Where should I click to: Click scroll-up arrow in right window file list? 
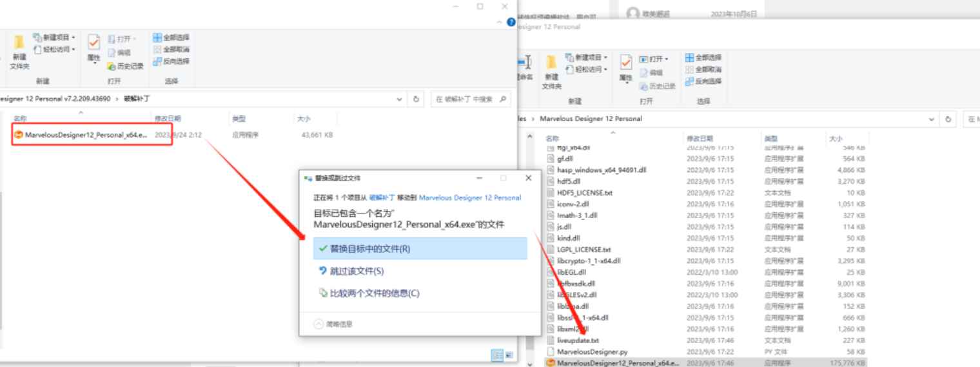point(531,138)
